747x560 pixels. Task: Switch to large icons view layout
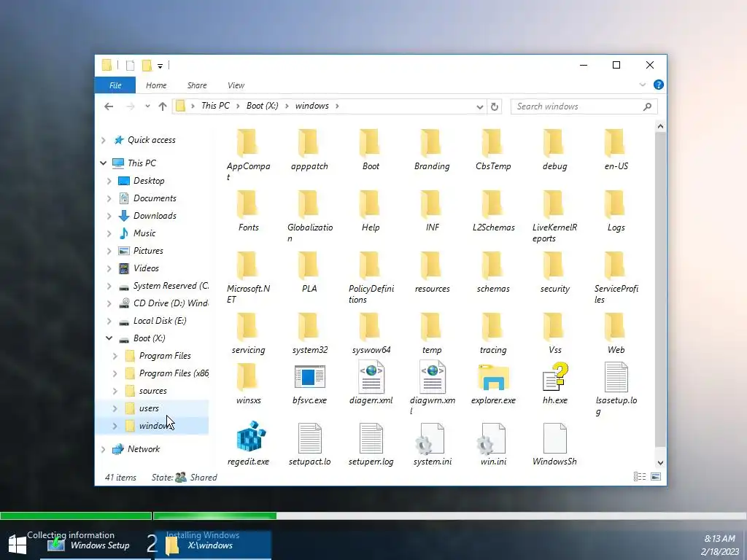[x=656, y=477]
